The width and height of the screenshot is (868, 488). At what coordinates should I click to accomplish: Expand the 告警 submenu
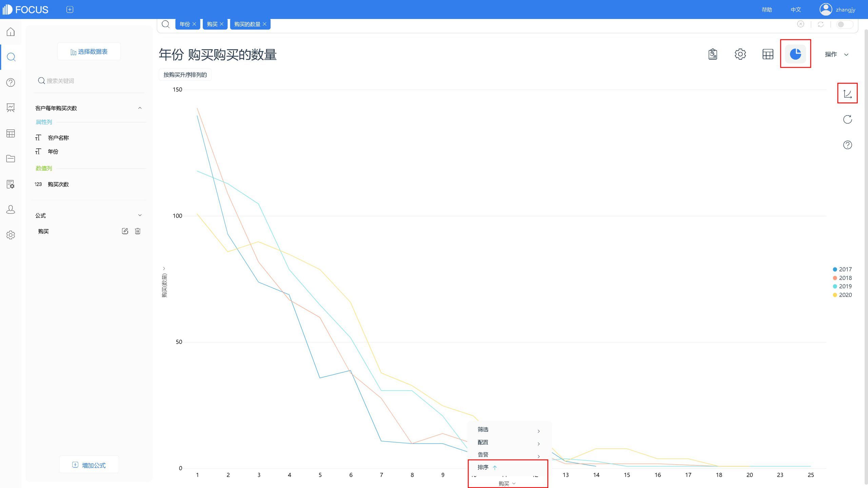tap(509, 455)
